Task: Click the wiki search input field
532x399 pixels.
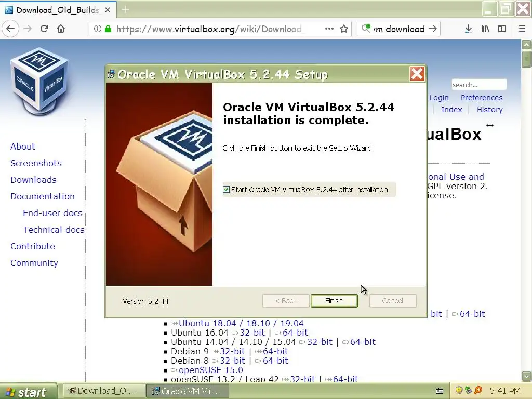Action: tap(478, 85)
